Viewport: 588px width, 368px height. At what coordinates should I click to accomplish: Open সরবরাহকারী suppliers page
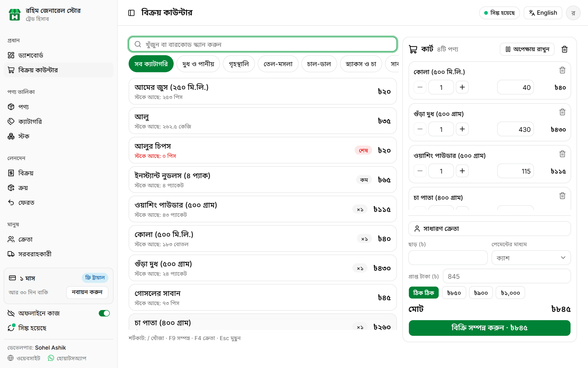pyautogui.click(x=58, y=254)
